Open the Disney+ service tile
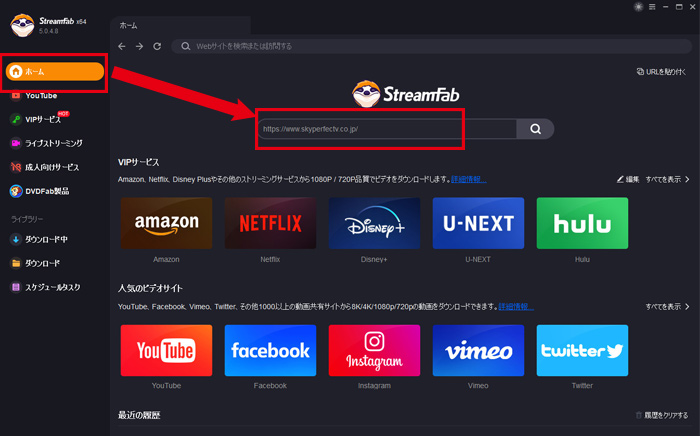Viewport: 700px width, 436px height. click(x=375, y=223)
